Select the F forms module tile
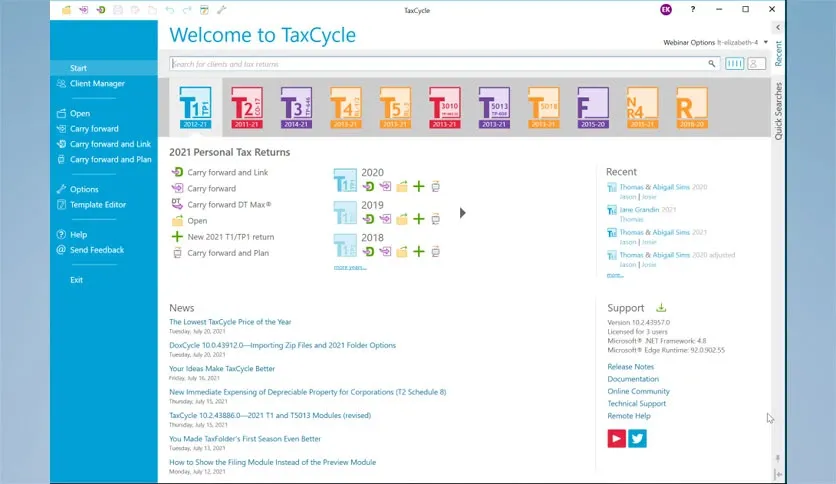The image size is (836, 484). pyautogui.click(x=593, y=107)
